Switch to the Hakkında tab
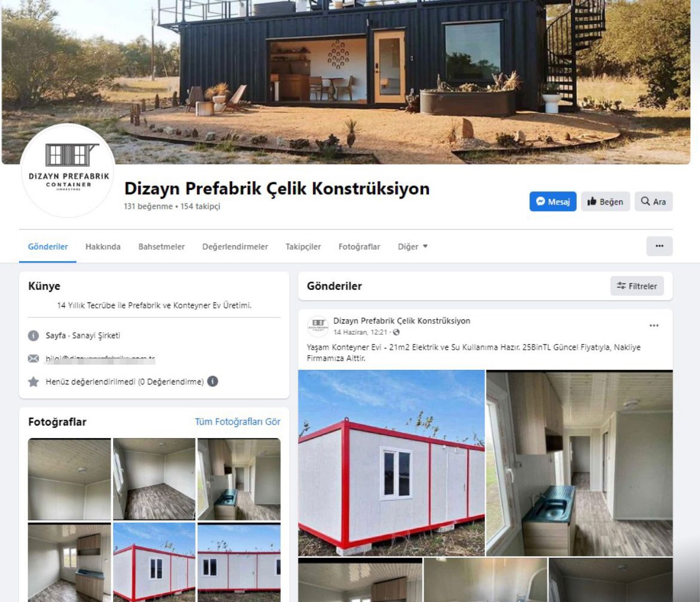The width and height of the screenshot is (700, 602). tap(103, 246)
